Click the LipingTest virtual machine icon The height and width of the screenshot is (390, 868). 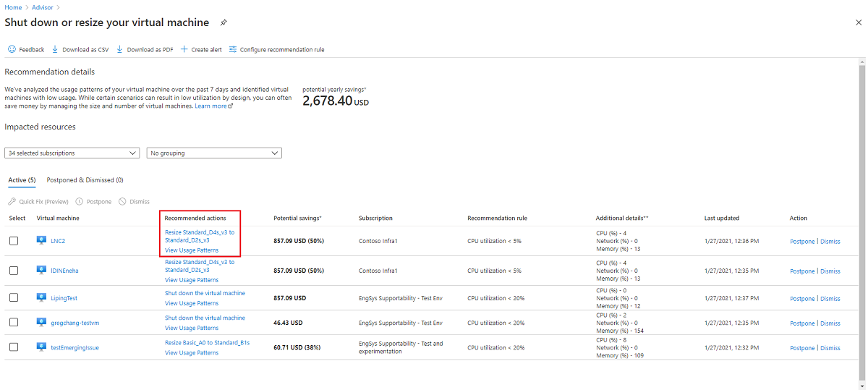41,297
